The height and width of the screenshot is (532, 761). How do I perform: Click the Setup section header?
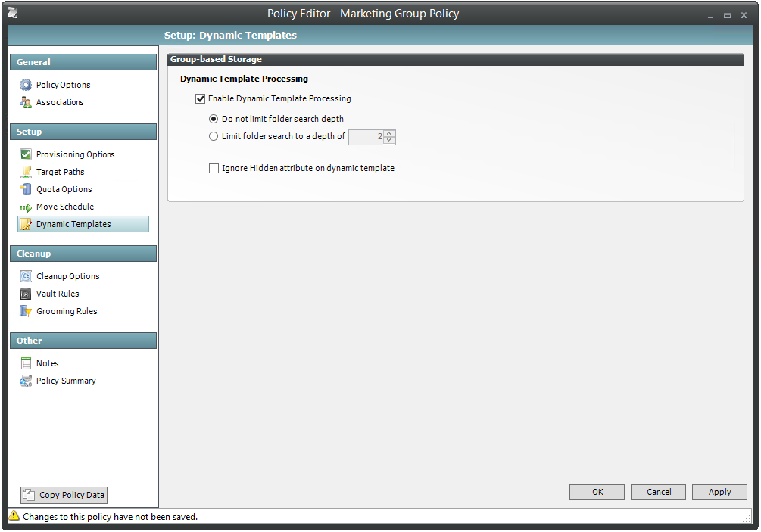[83, 132]
